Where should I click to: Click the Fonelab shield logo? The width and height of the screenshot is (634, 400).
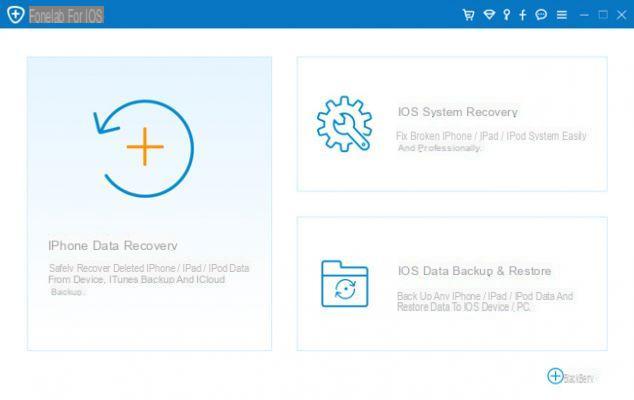coord(16,15)
